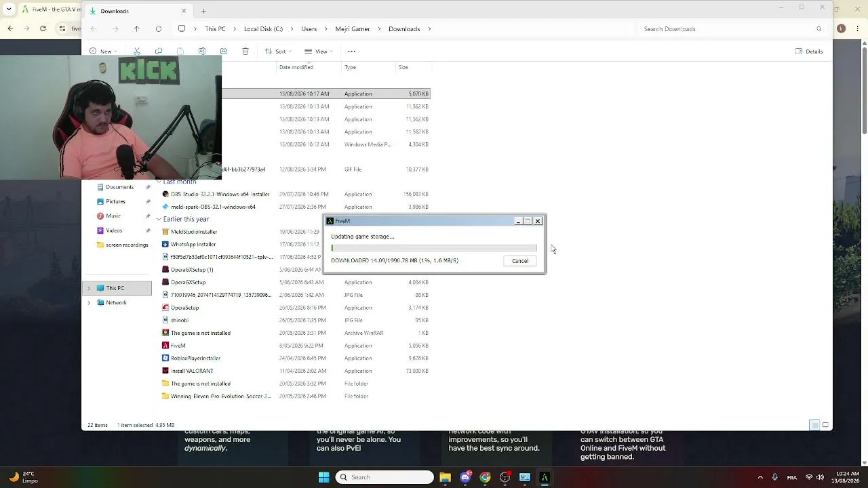The height and width of the screenshot is (488, 868).
Task: Open the Windows Start menu
Action: (x=323, y=477)
